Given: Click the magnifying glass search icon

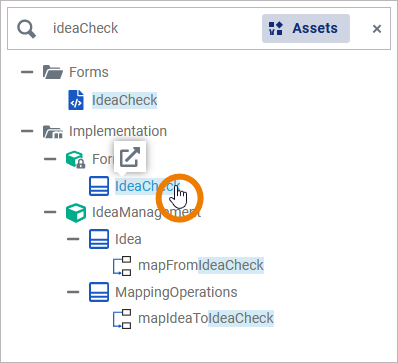Looking at the screenshot, I should 26,29.
